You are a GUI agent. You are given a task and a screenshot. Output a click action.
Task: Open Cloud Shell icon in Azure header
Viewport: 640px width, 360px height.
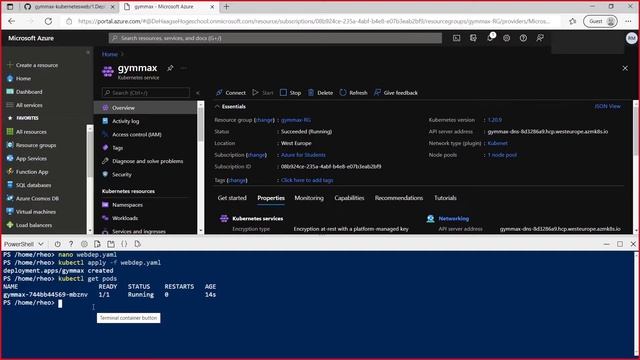tap(456, 38)
